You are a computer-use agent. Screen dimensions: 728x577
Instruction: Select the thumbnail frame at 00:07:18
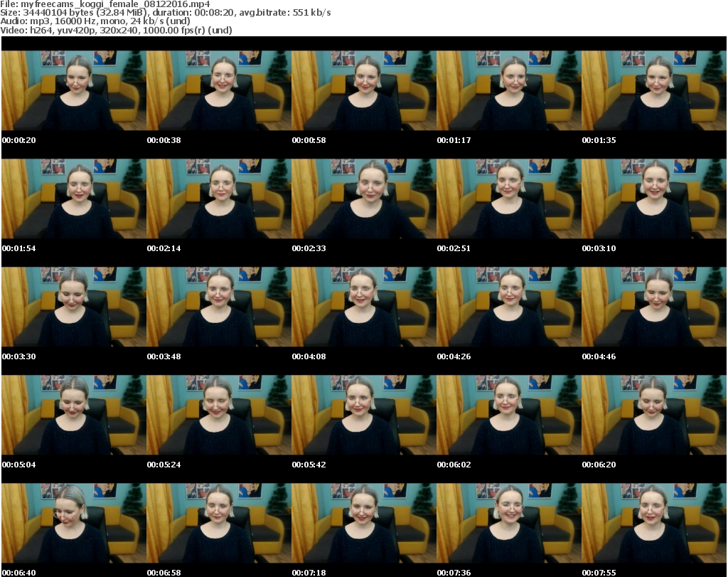coord(363,524)
